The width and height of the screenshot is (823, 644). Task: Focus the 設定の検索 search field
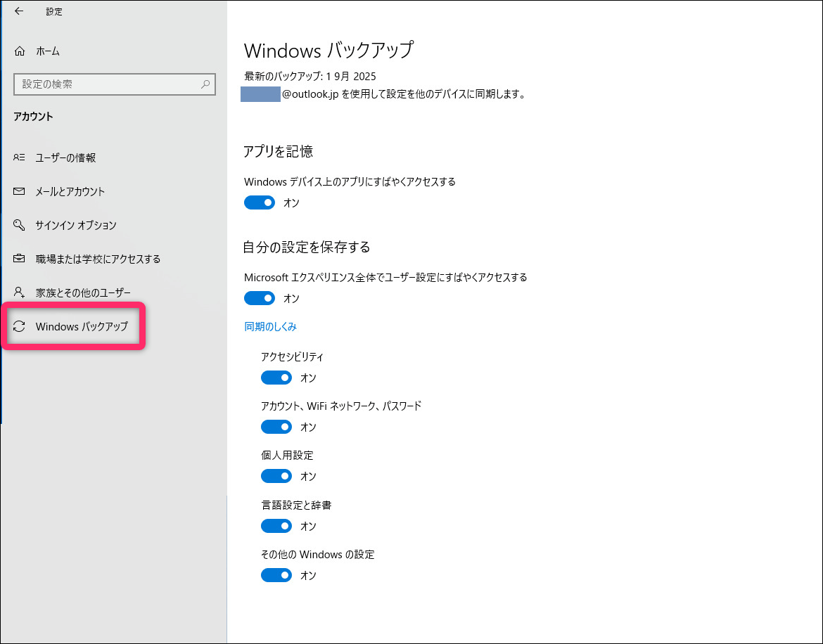tap(115, 84)
